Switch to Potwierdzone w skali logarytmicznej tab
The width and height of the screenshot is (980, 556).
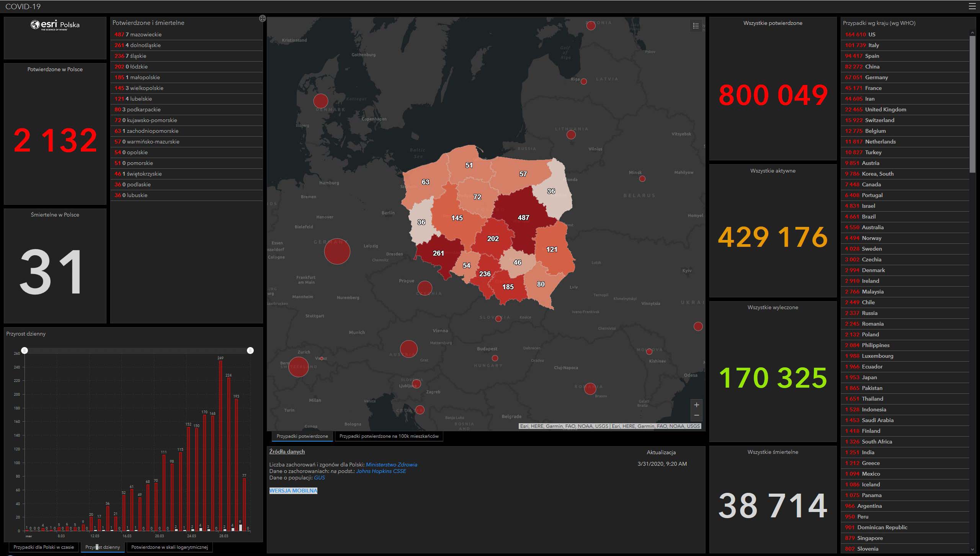coord(169,547)
